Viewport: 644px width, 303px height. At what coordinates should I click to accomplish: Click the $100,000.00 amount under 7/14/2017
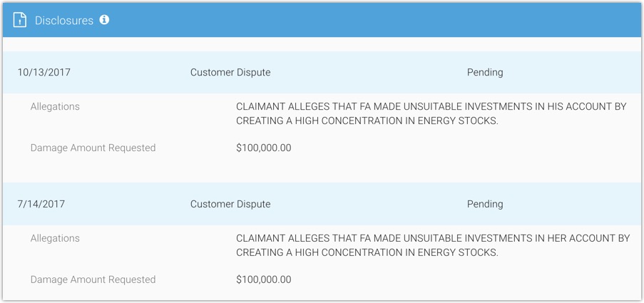pos(263,279)
